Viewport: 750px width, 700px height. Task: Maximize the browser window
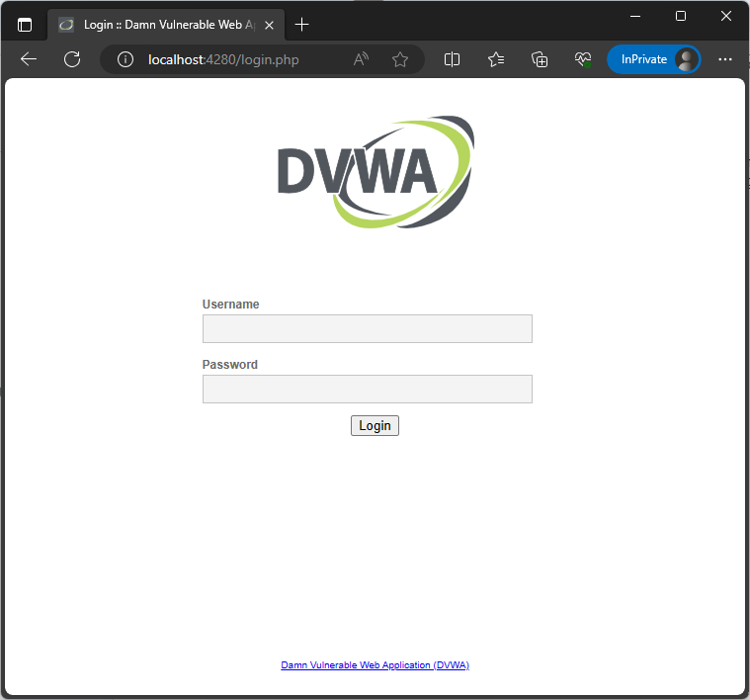coord(681,16)
